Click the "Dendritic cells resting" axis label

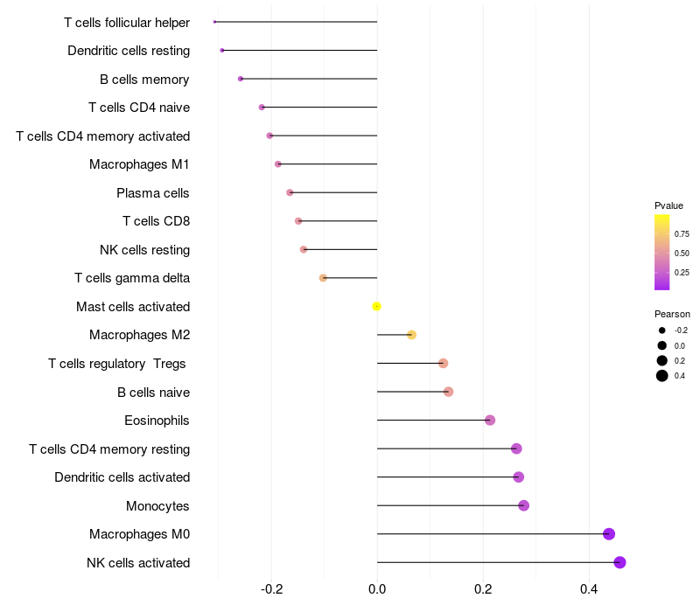129,51
